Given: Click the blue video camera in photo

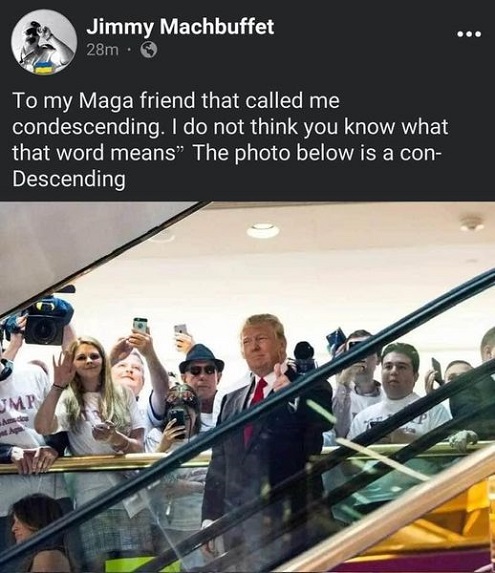Looking at the screenshot, I should click(42, 320).
